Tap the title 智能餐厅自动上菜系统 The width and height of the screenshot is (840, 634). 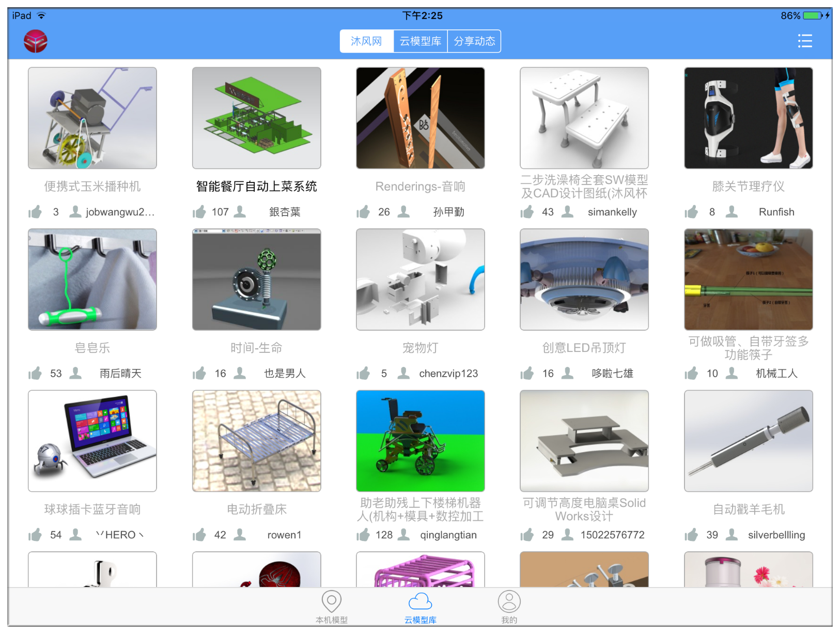tap(257, 187)
